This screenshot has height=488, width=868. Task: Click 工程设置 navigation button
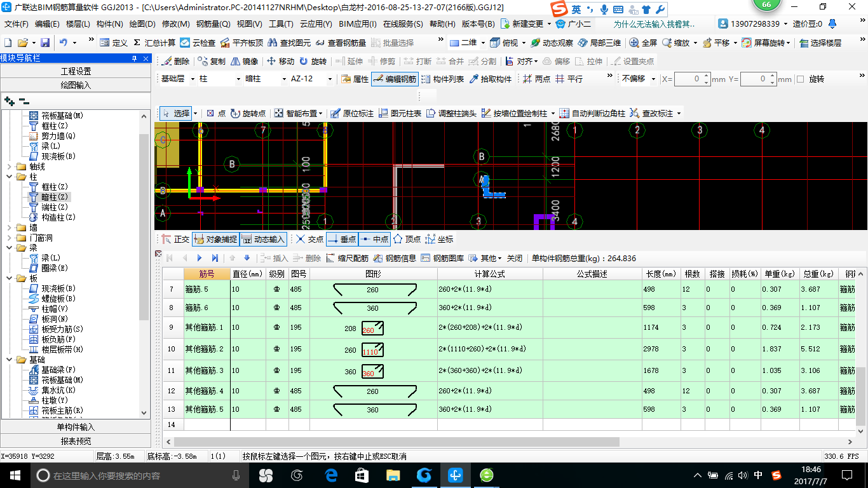76,71
